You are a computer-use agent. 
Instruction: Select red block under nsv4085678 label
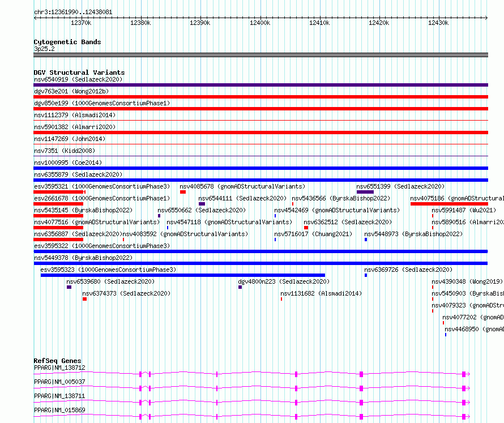pyautogui.click(x=183, y=192)
